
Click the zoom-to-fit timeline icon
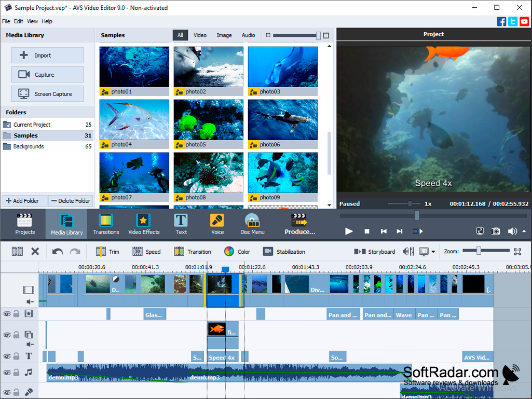coord(517,252)
